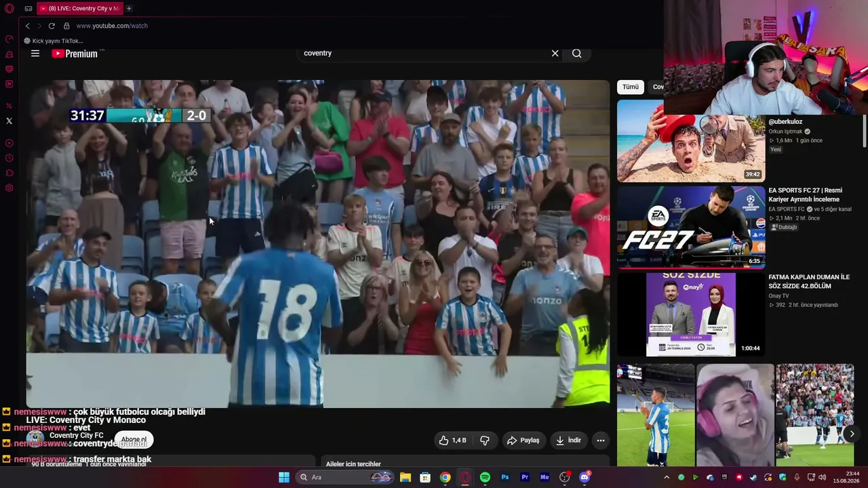
Task: Open the Opera GX taskbar icon
Action: pyautogui.click(x=465, y=477)
